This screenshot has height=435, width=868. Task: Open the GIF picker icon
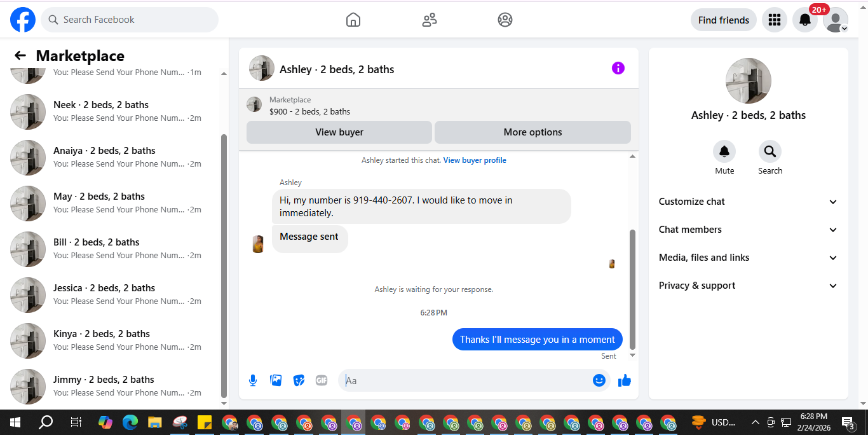point(322,380)
